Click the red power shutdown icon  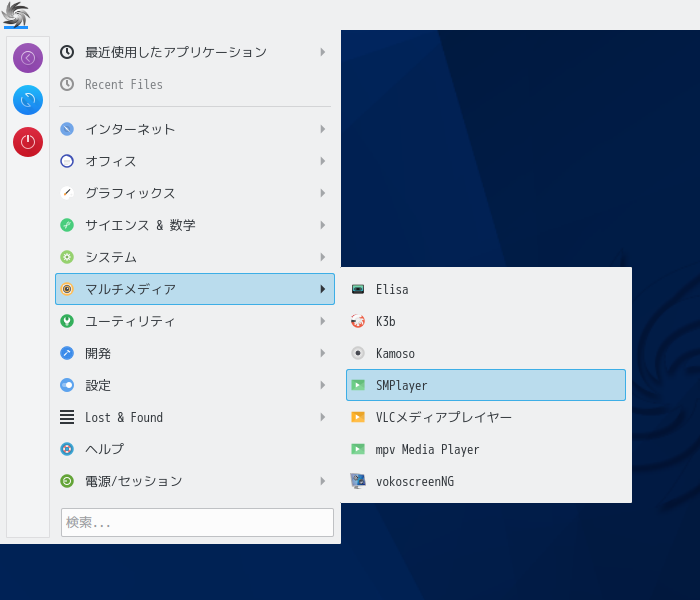(x=28, y=142)
